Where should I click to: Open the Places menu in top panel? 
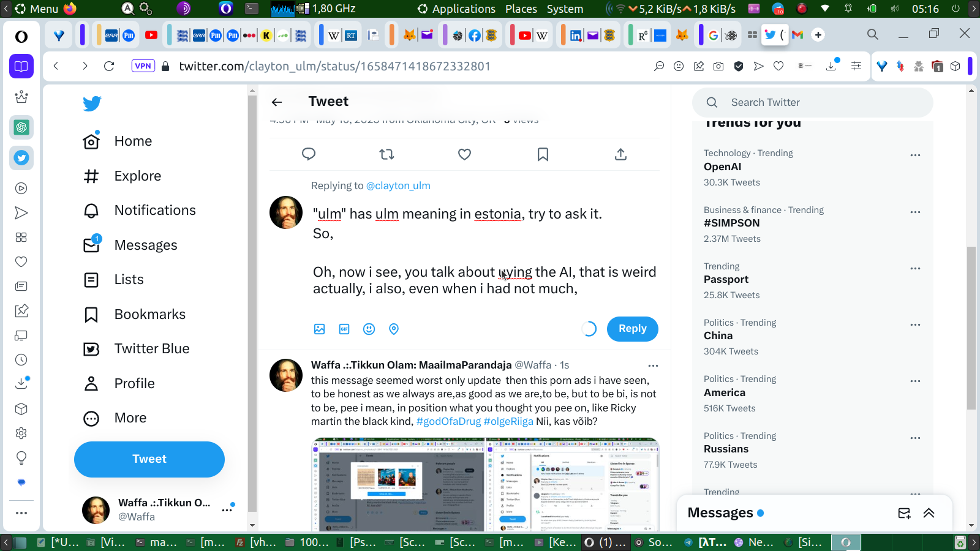pyautogui.click(x=521, y=9)
